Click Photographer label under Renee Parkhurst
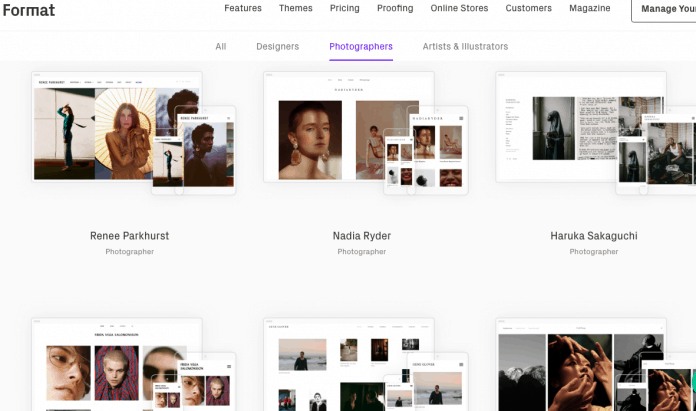 (x=130, y=252)
